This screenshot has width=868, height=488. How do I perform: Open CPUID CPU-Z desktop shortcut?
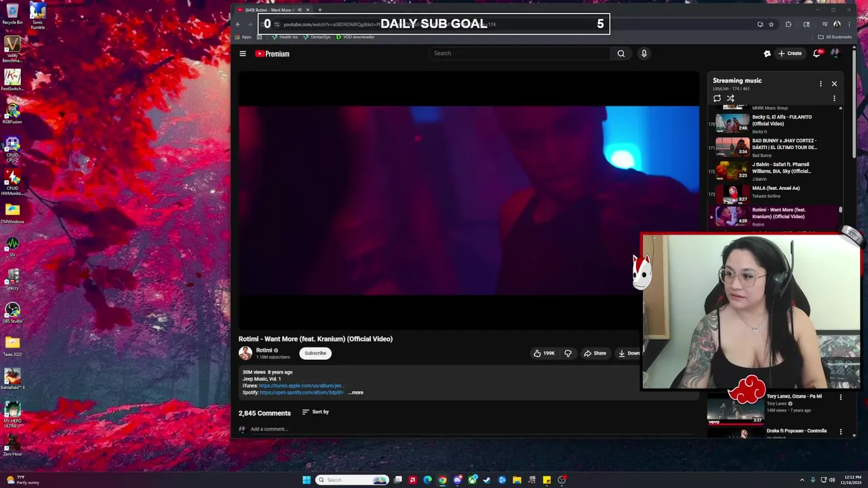(12, 149)
